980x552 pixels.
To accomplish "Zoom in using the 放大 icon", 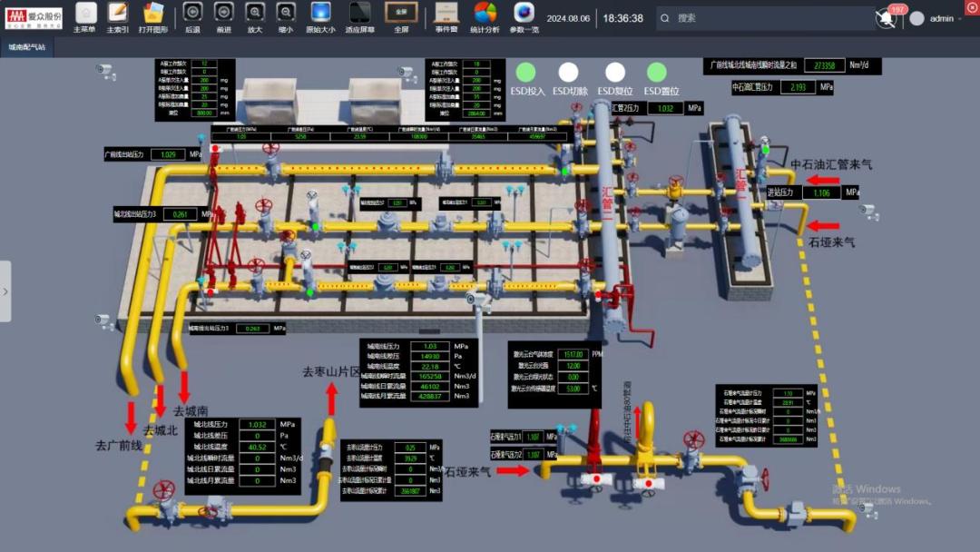I will 255,13.
